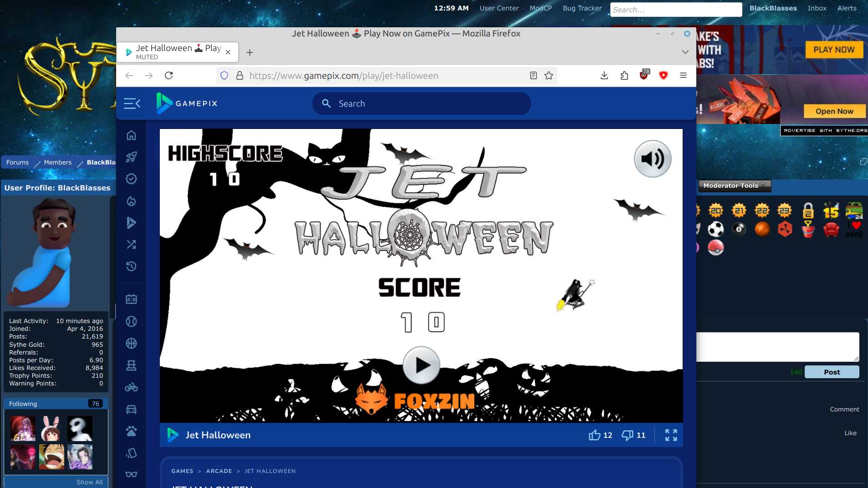Image resolution: width=868 pixels, height=488 pixels.
Task: Open the car games sidebar icon
Action: coord(131,409)
